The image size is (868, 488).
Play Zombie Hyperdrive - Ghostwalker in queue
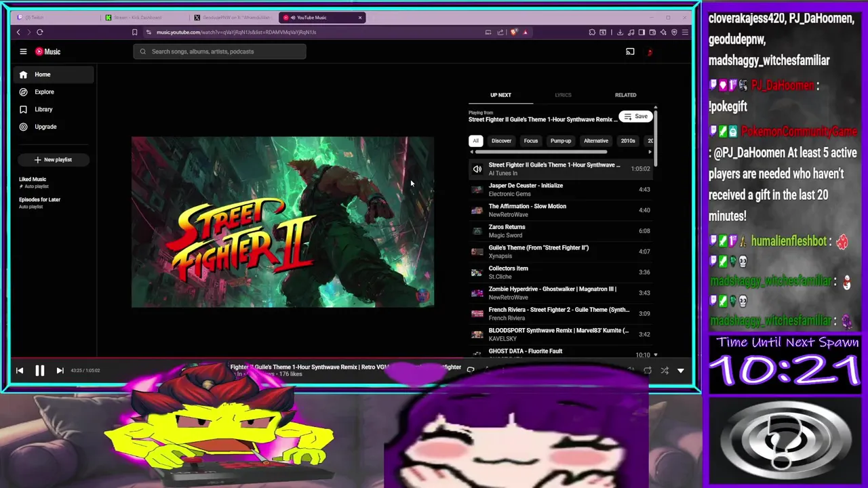(560, 293)
